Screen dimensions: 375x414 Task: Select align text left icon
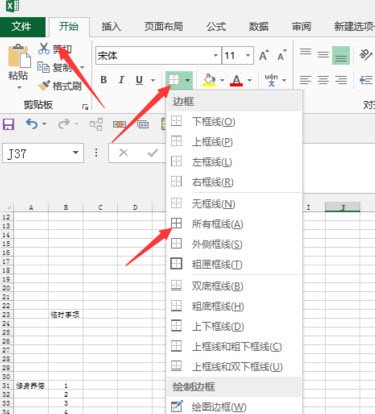(x=305, y=80)
